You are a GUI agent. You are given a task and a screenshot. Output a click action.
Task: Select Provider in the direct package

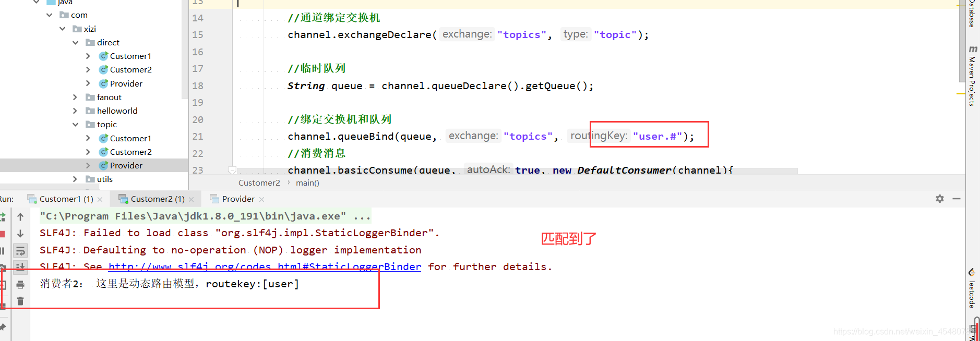tap(126, 83)
